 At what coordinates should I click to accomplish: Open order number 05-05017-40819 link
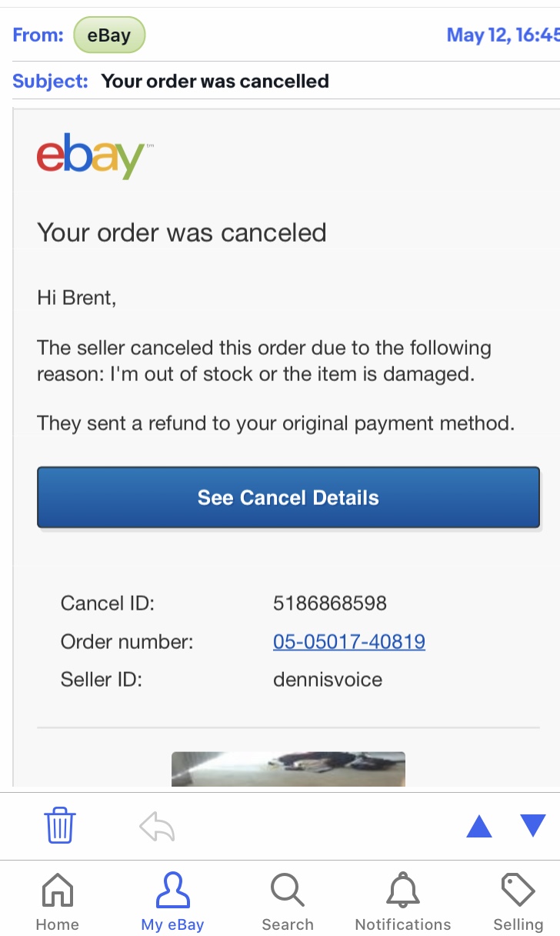[349, 641]
